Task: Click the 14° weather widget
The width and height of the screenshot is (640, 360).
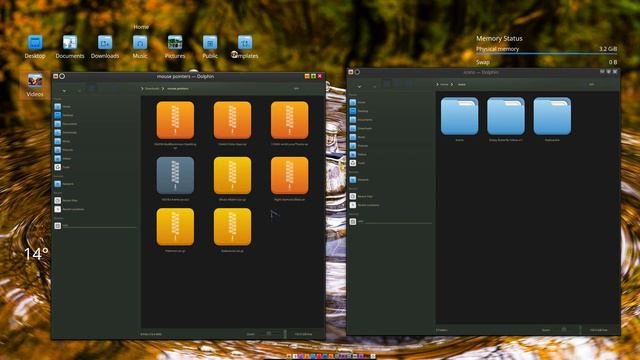Action: pyautogui.click(x=36, y=254)
